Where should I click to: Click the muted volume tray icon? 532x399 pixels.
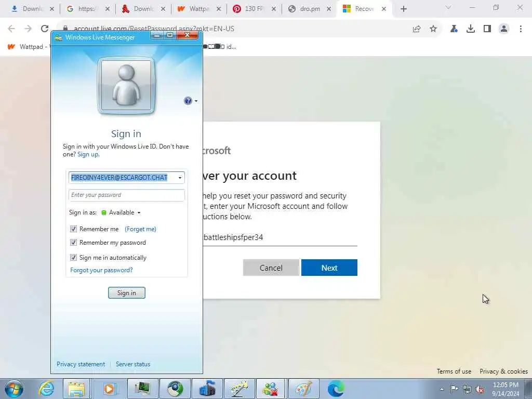point(480,390)
